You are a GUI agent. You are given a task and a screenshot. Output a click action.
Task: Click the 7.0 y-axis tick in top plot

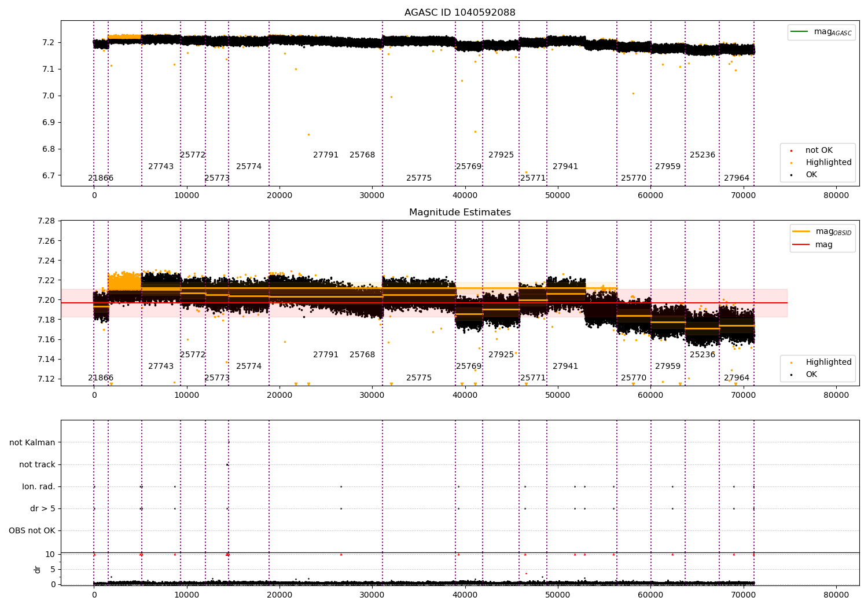(49, 96)
